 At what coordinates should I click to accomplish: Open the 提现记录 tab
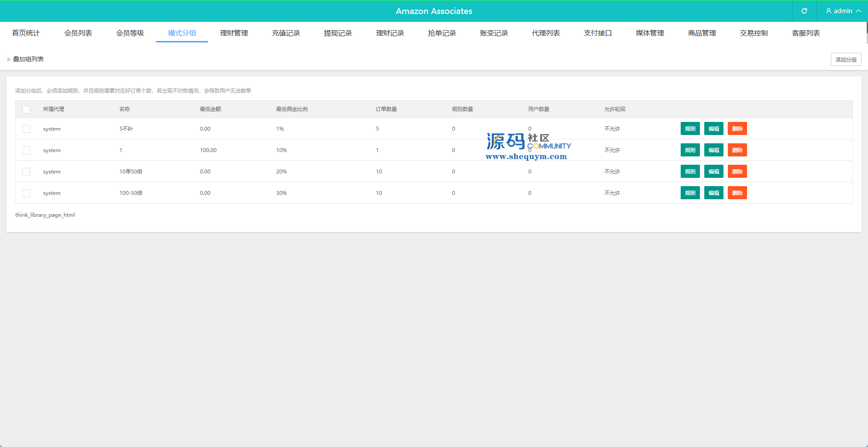338,33
